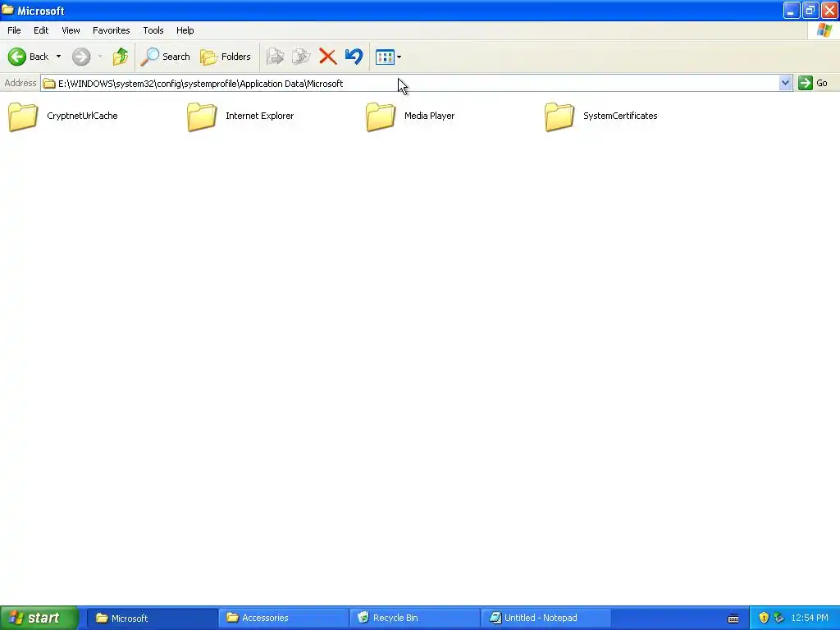Click the Windows flag logo throbber

coord(824,30)
